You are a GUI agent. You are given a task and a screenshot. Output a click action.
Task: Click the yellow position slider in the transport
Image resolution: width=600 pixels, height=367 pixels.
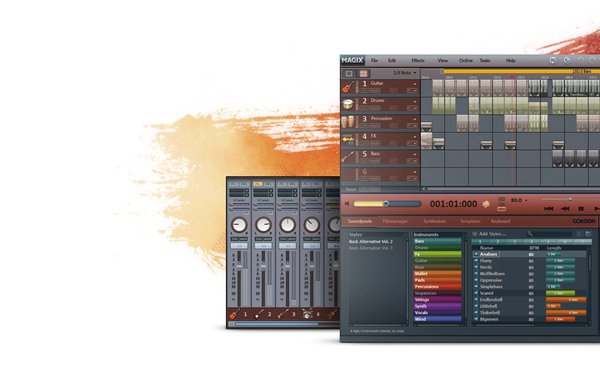click(x=387, y=204)
